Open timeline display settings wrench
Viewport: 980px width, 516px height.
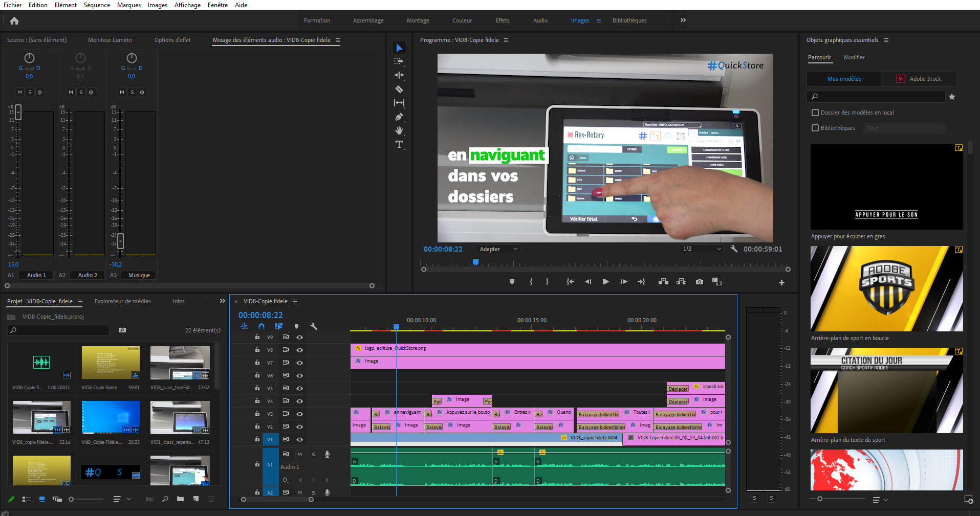[x=314, y=326]
